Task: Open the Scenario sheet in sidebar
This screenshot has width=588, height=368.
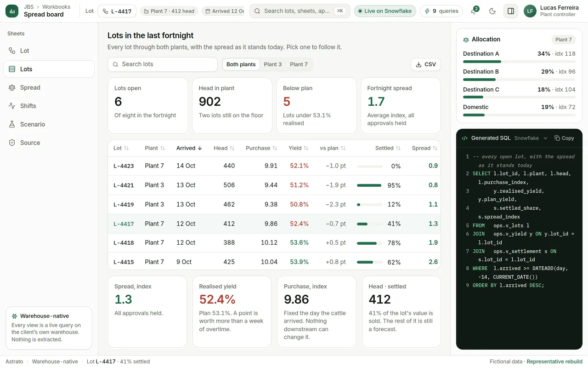Action: point(49,124)
